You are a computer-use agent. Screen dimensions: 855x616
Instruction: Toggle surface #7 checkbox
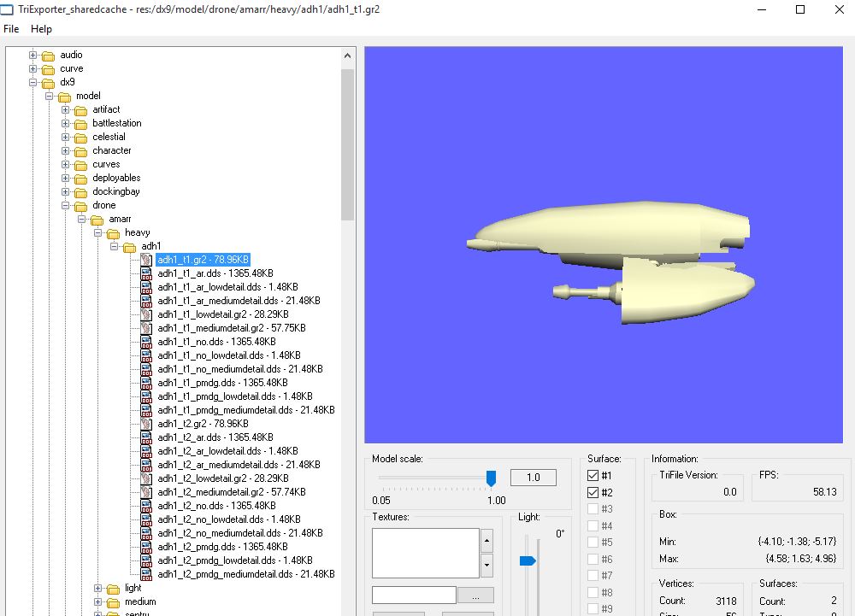[x=593, y=576]
